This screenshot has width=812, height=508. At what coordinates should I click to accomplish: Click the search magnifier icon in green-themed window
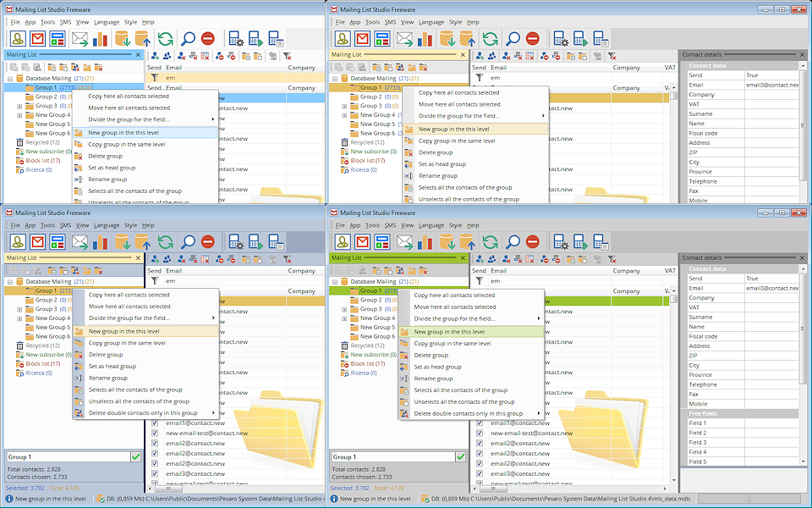[x=513, y=242]
